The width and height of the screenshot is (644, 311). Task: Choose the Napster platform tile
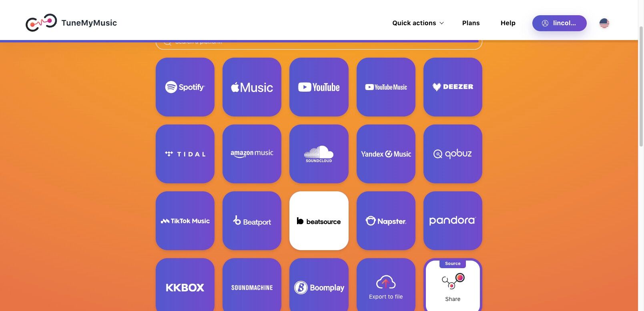386,221
